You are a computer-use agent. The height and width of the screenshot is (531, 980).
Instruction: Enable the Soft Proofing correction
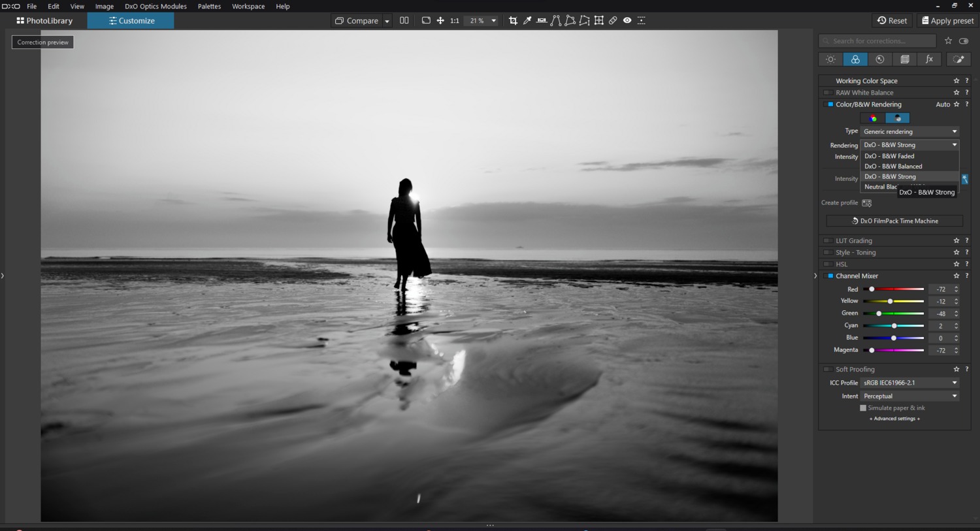click(828, 370)
